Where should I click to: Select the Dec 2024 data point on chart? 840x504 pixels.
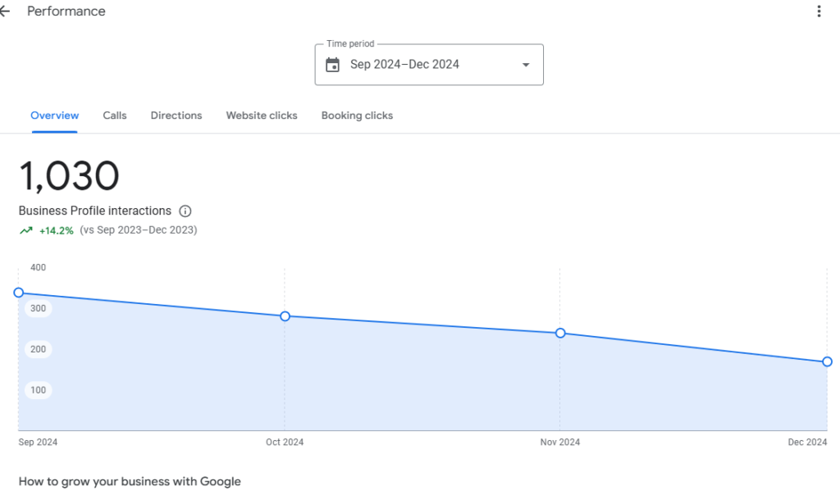(827, 361)
